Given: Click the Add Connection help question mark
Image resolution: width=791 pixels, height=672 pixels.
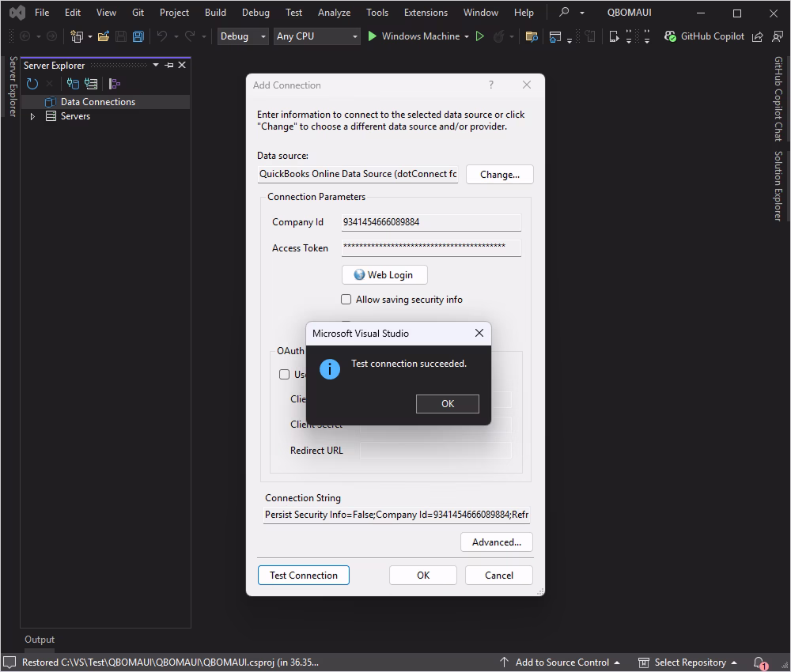Looking at the screenshot, I should [491, 85].
